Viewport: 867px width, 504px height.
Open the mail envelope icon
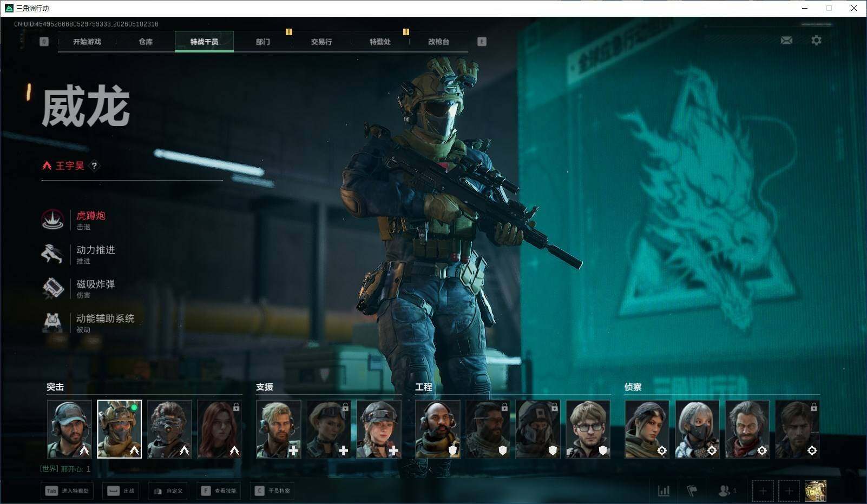click(786, 41)
